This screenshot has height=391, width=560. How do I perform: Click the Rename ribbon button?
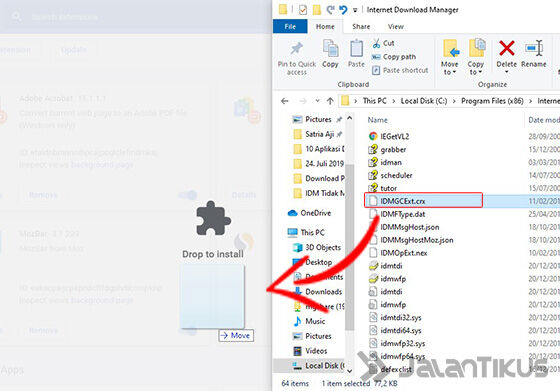[x=534, y=54]
